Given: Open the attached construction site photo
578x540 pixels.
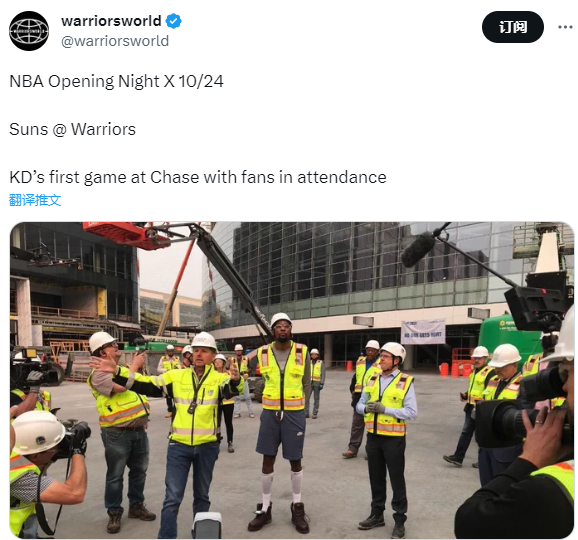Looking at the screenshot, I should [x=292, y=380].
